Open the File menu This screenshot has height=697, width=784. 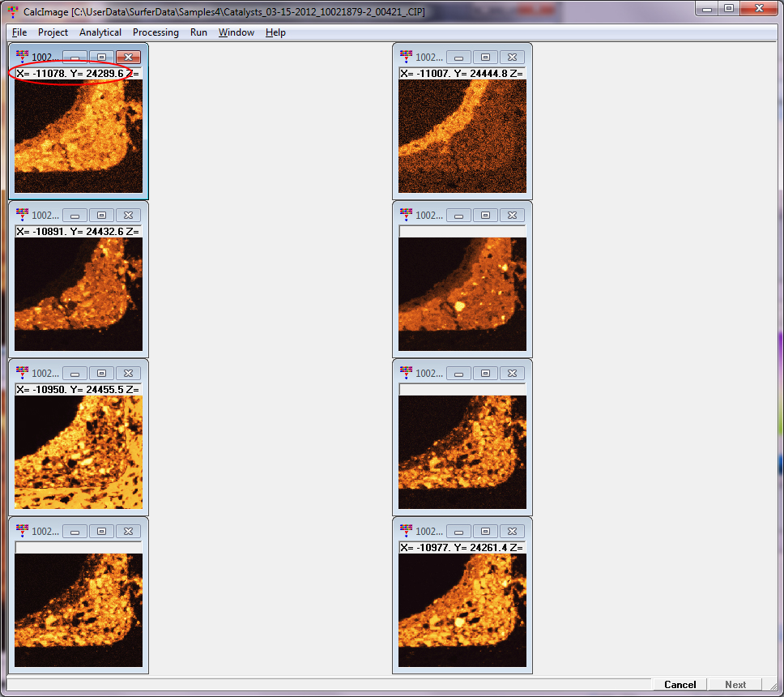pyautogui.click(x=19, y=32)
